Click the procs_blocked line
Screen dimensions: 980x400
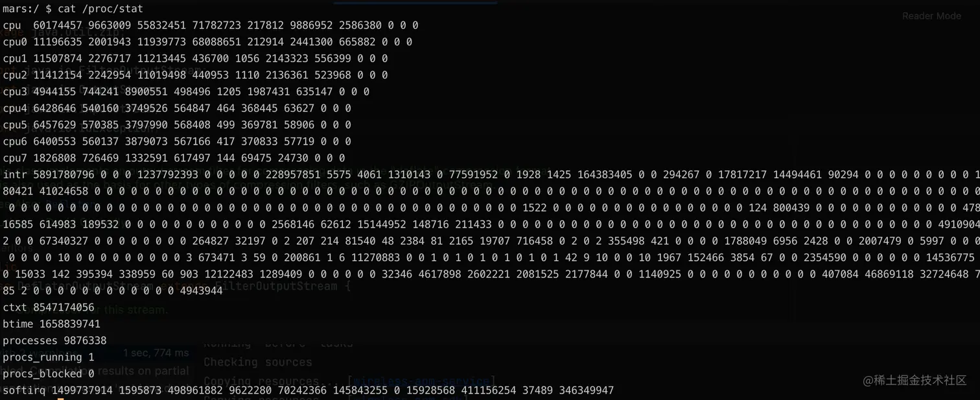pos(49,374)
